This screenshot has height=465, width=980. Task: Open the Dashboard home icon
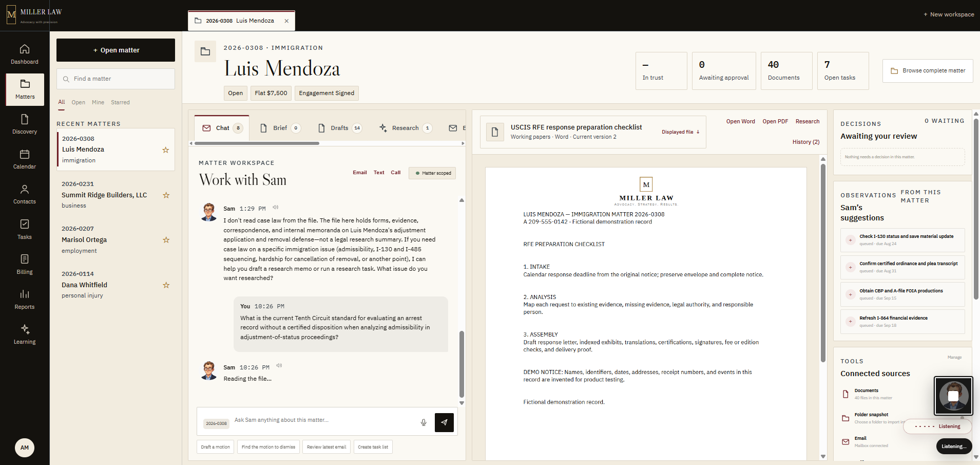(x=25, y=49)
